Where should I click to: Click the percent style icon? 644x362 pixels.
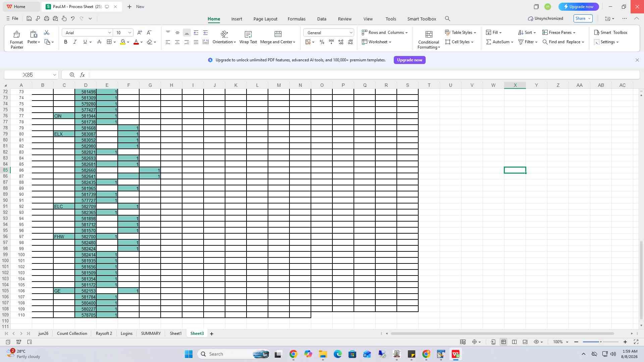coord(322,42)
